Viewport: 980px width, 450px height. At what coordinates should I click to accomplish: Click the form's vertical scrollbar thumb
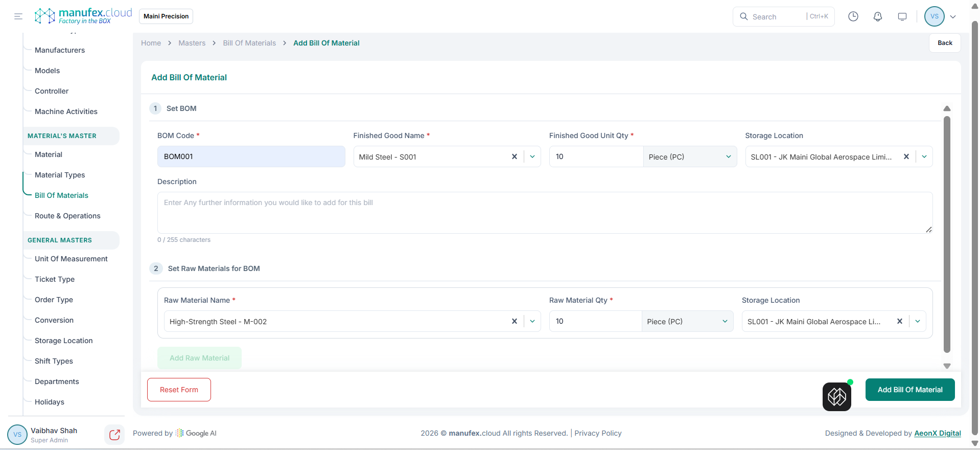point(947,234)
